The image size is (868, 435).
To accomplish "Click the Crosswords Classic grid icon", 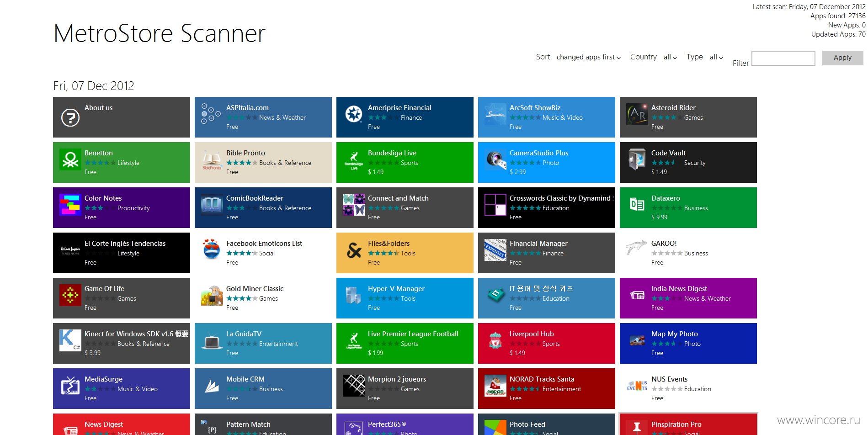I will 495,204.
